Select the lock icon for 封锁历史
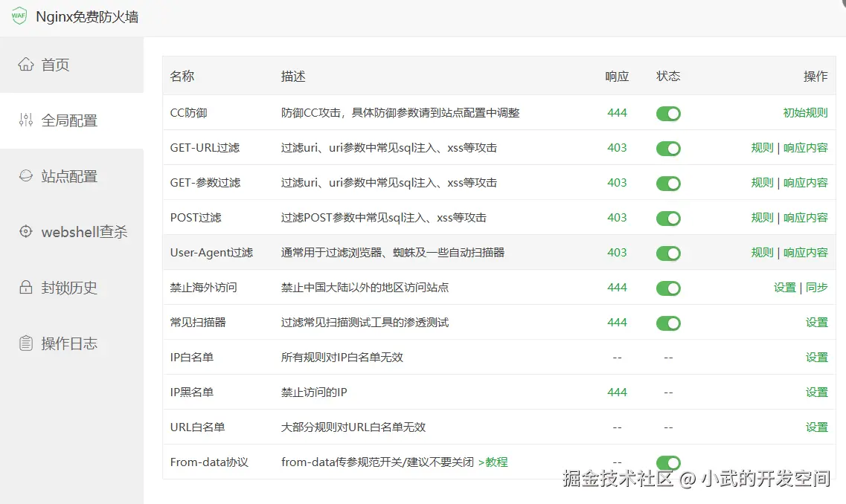Image resolution: width=846 pixels, height=504 pixels. point(25,288)
